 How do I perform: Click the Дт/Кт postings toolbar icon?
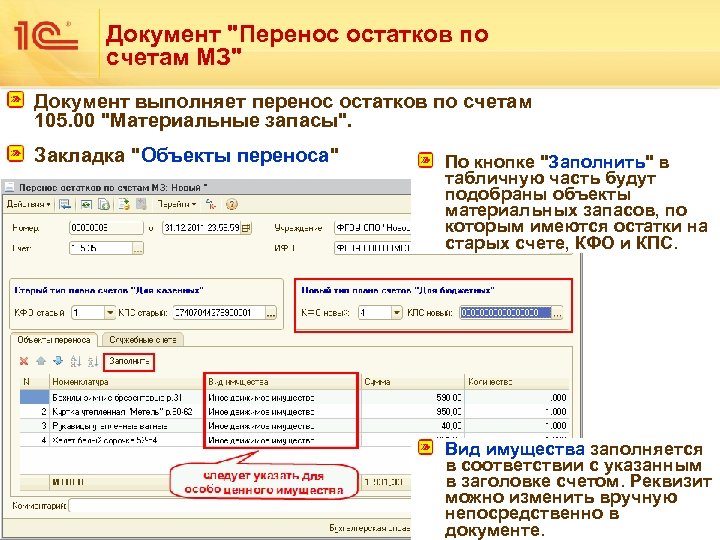(211, 204)
